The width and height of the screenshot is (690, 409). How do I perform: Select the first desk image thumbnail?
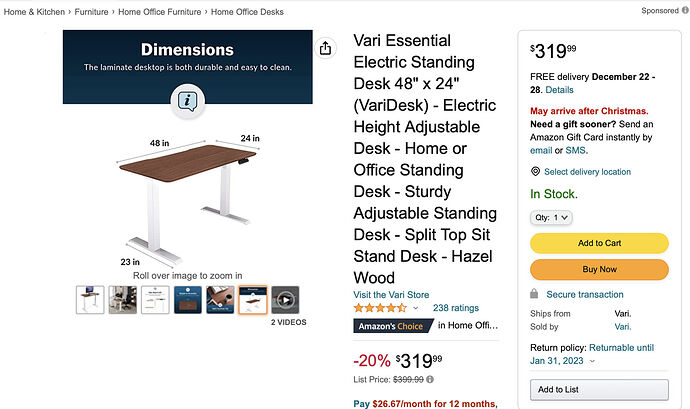89,299
